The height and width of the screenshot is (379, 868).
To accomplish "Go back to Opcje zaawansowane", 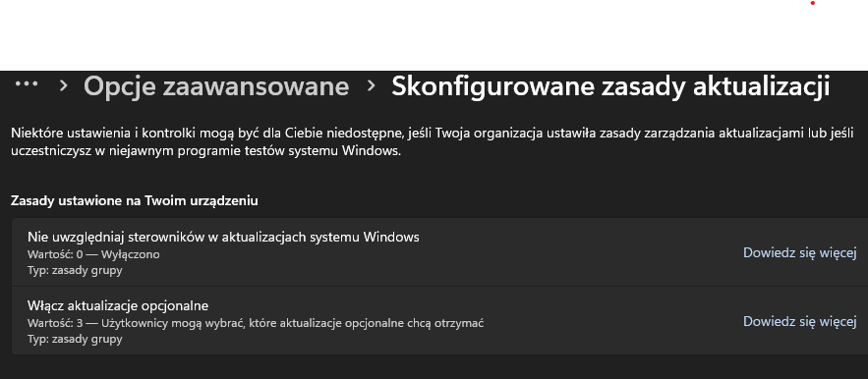I will [x=216, y=86].
